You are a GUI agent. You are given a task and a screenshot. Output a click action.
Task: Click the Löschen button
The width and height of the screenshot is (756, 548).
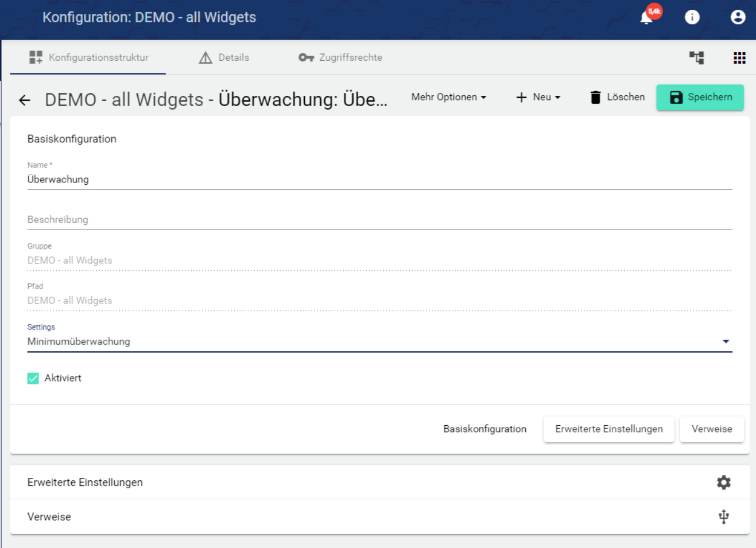coord(617,97)
